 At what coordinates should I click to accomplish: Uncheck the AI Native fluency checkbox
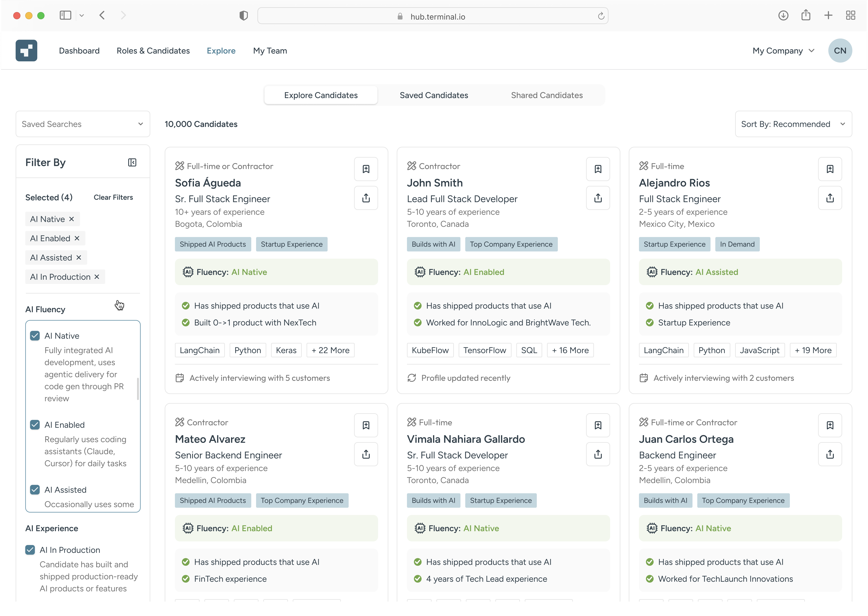pos(35,335)
